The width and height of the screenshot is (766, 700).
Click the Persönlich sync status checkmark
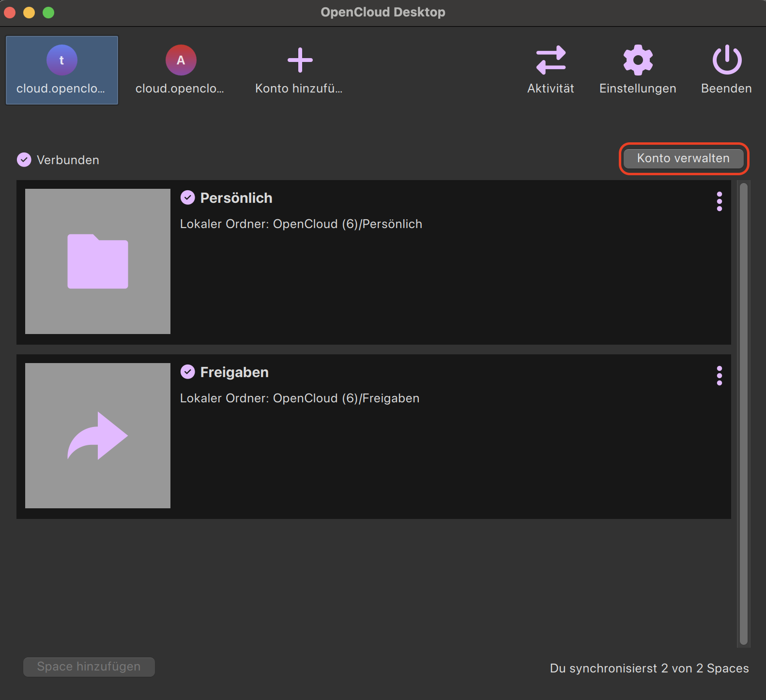point(188,198)
